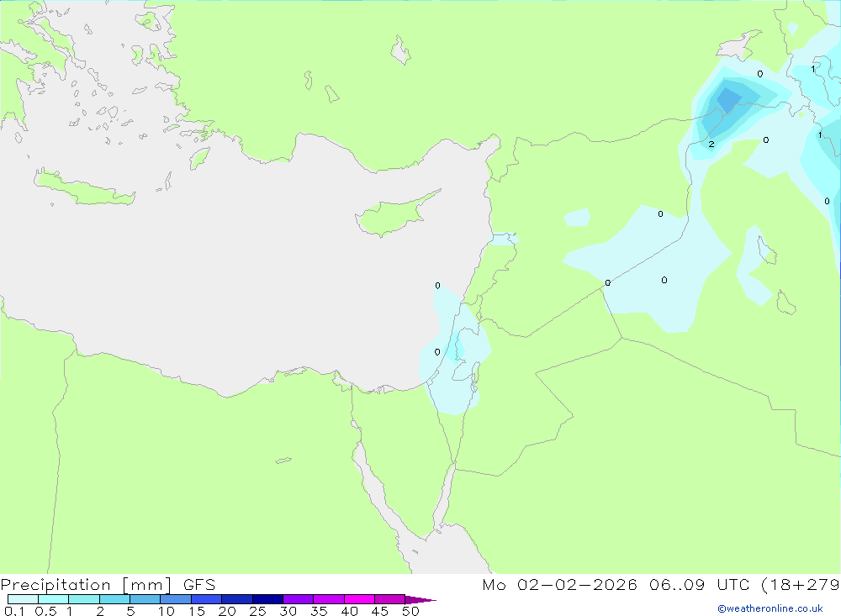This screenshot has height=616, width=841.
Task: Click the 0.5–1 mm legend swatch
Action: pos(54,599)
